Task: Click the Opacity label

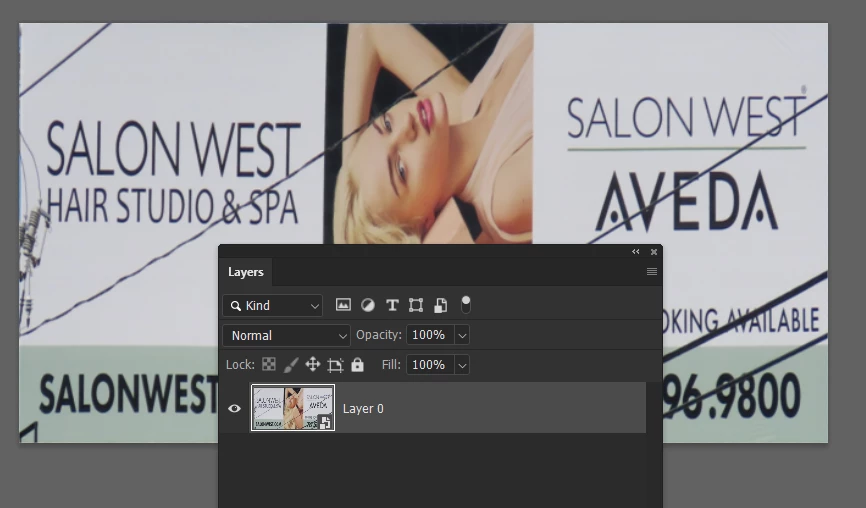Action: tap(379, 335)
